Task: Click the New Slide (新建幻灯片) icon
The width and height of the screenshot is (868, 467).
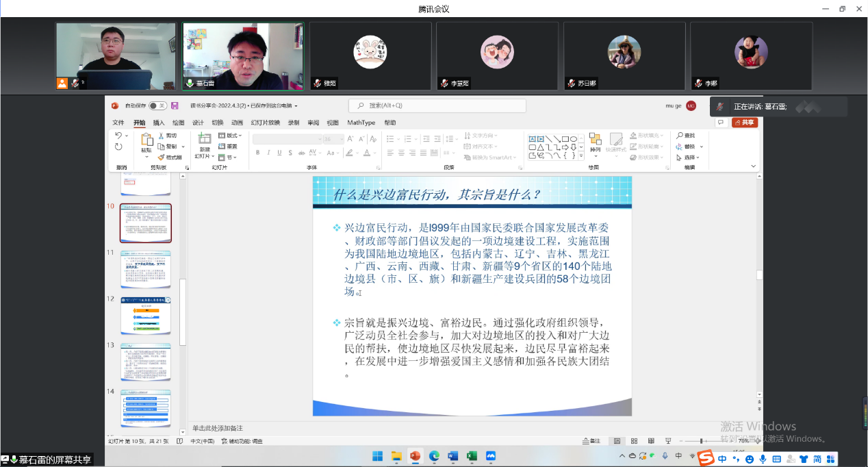Action: (x=204, y=139)
